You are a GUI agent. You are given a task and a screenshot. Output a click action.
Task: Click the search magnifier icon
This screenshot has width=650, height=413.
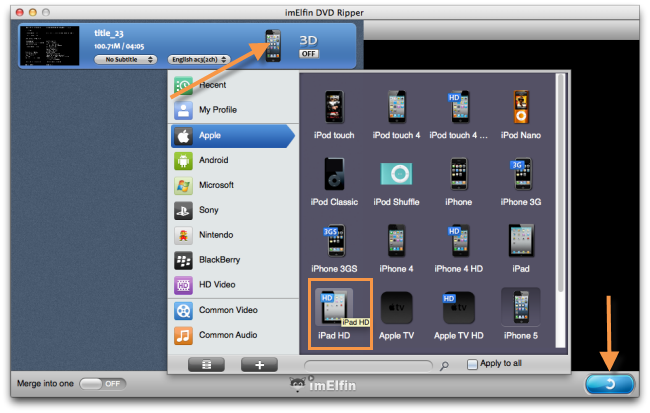click(x=444, y=366)
